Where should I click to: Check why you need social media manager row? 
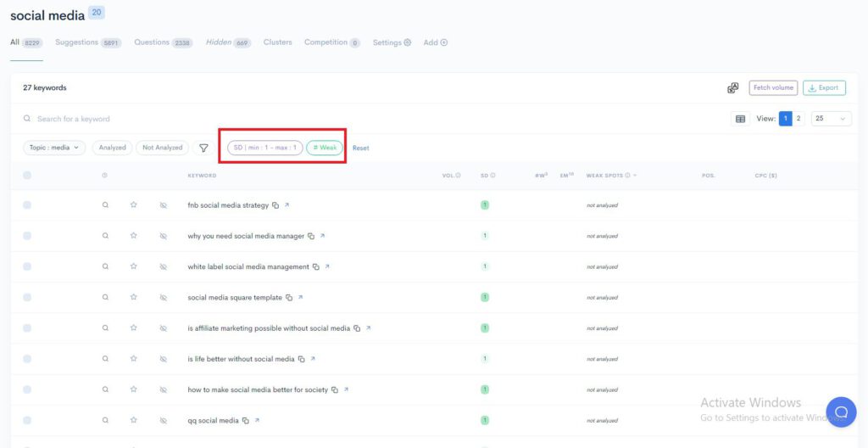click(x=27, y=236)
